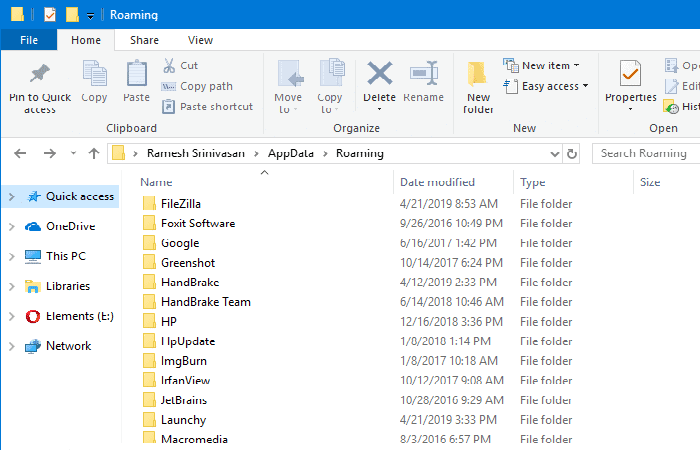Select the Google folder
The width and height of the screenshot is (700, 450).
point(180,243)
